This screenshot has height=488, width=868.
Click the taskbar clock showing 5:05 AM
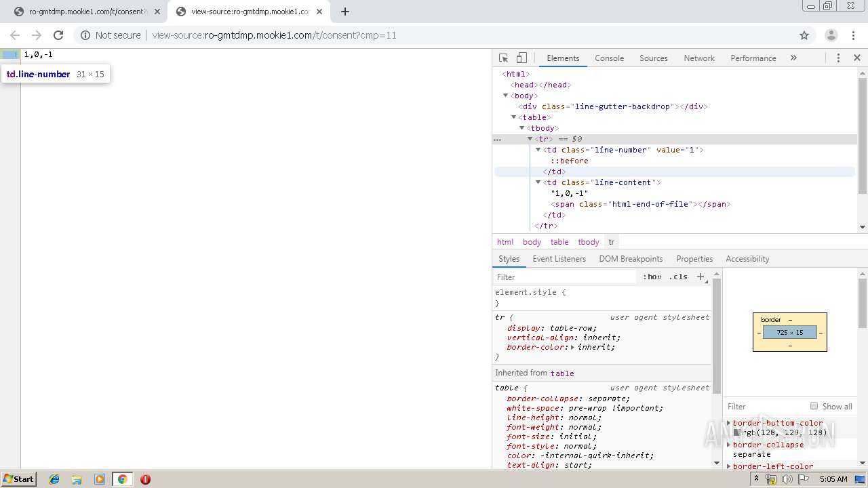pyautogui.click(x=833, y=479)
